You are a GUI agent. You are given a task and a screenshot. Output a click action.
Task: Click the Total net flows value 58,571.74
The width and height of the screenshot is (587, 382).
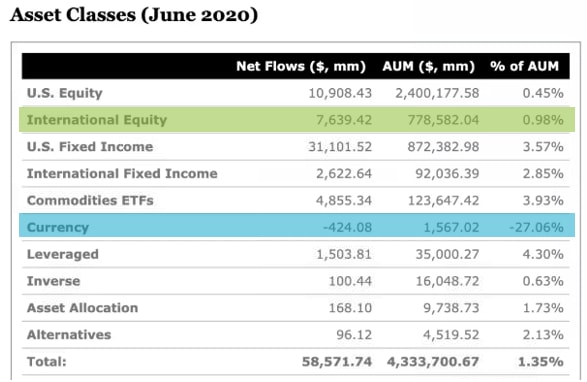point(337,362)
